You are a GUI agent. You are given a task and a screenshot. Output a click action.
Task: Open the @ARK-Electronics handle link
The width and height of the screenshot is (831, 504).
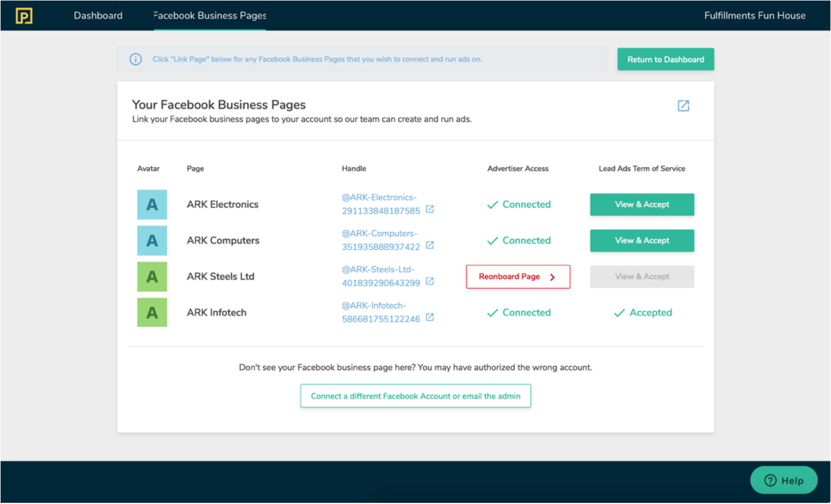pyautogui.click(x=381, y=204)
